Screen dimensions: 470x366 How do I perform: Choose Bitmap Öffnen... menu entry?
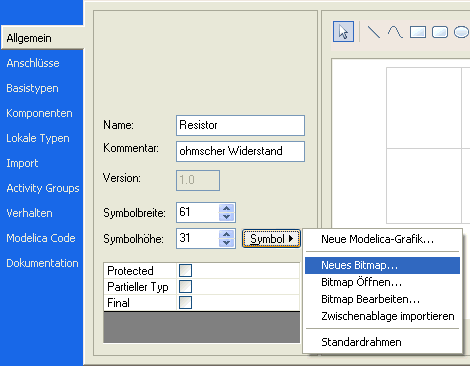pyautogui.click(x=382, y=282)
